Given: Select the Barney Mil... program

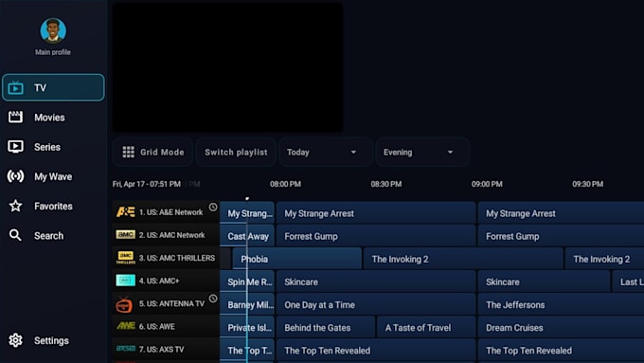Looking at the screenshot, I should 247,304.
